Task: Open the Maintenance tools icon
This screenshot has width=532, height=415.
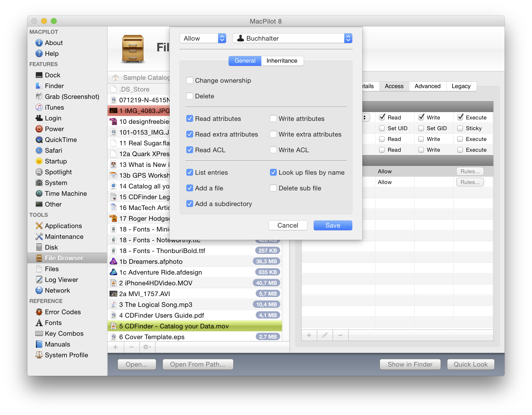Action: [x=39, y=237]
